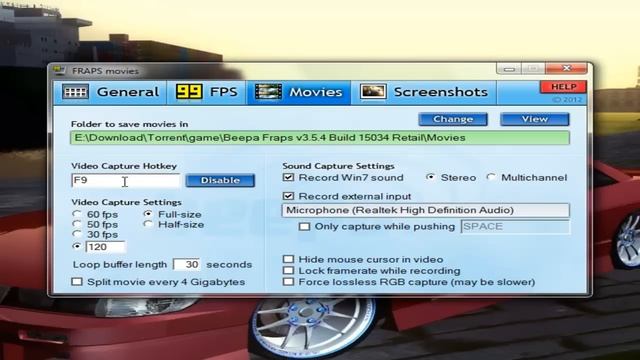640x360 pixels.
Task: Enable Split movie every 4 Gigabytes
Action: (77, 282)
